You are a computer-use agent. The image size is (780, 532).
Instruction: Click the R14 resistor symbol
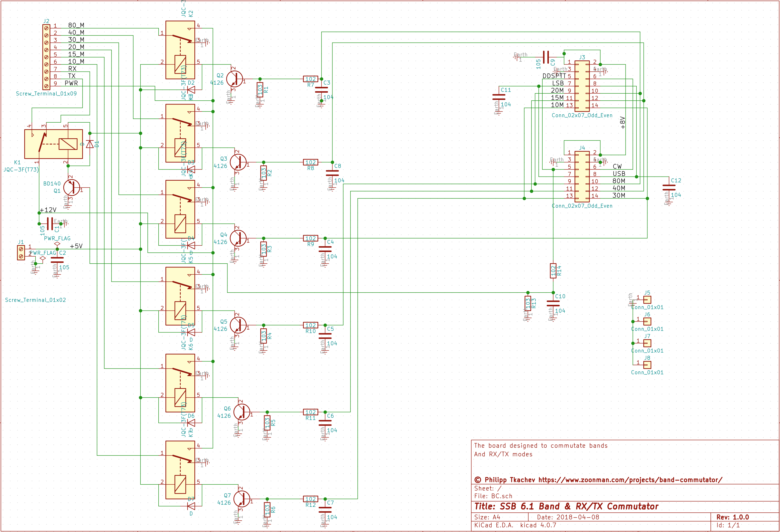[553, 271]
